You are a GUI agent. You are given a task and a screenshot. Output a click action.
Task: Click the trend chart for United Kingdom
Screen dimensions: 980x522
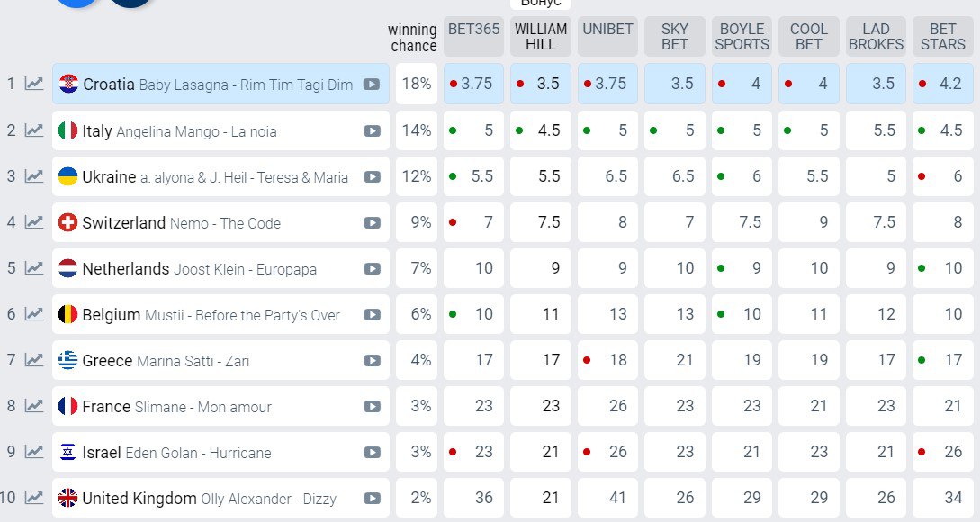click(34, 498)
